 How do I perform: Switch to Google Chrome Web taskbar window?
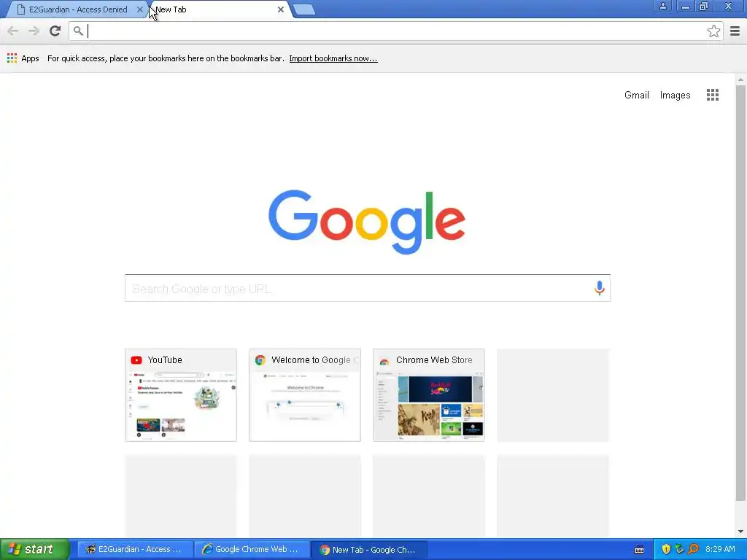[x=252, y=549]
